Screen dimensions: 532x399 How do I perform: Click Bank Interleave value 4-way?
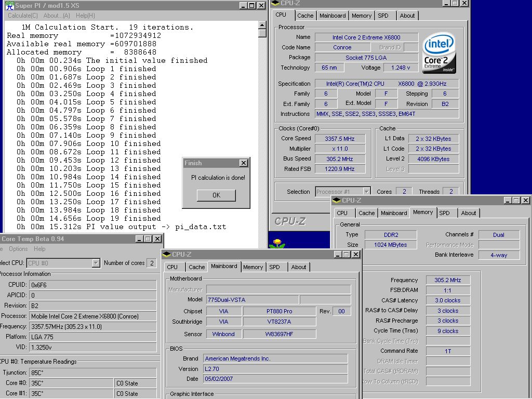(x=499, y=255)
